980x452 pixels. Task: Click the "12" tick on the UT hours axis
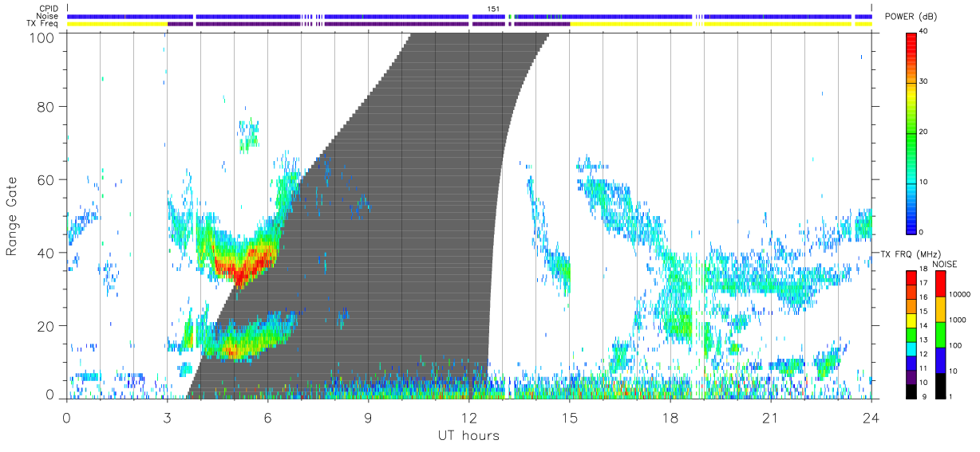pos(469,416)
